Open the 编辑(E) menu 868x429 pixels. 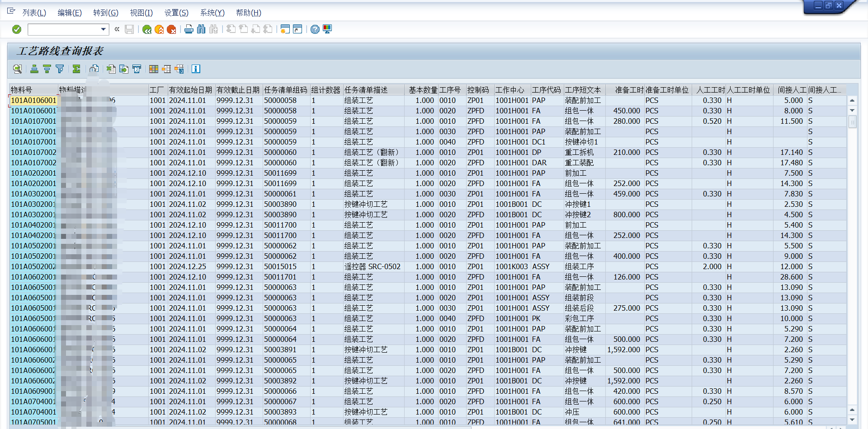[x=70, y=13]
